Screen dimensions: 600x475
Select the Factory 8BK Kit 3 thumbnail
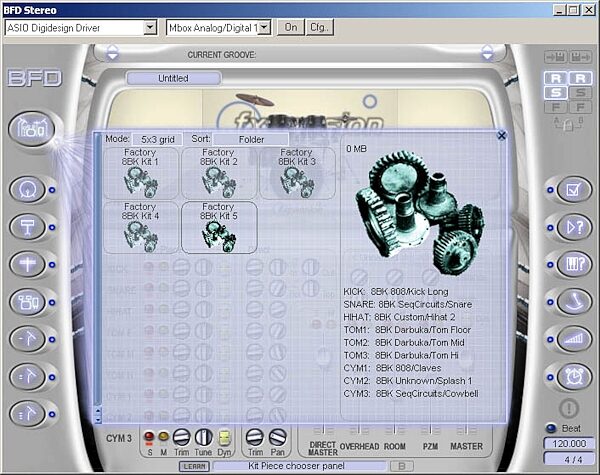point(297,173)
